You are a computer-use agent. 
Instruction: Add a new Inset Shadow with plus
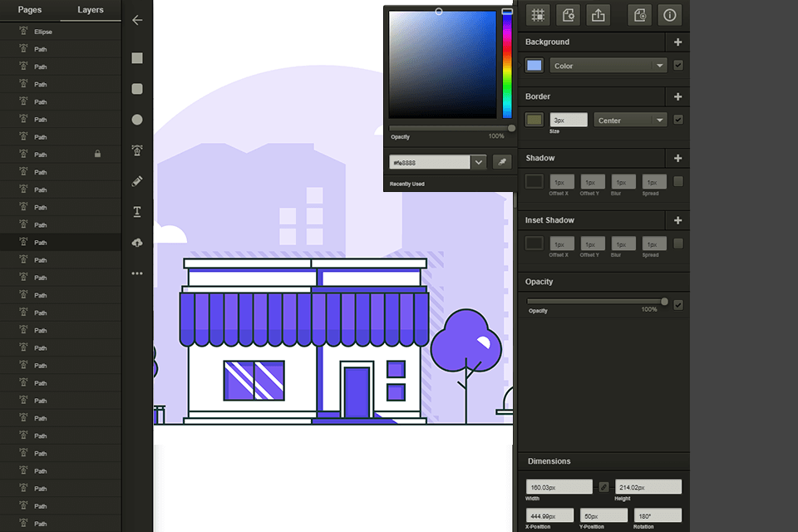(678, 220)
